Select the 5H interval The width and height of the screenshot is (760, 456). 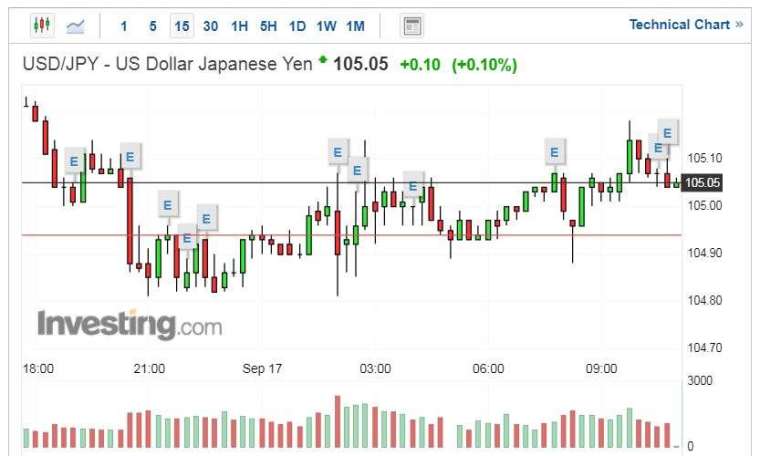268,26
